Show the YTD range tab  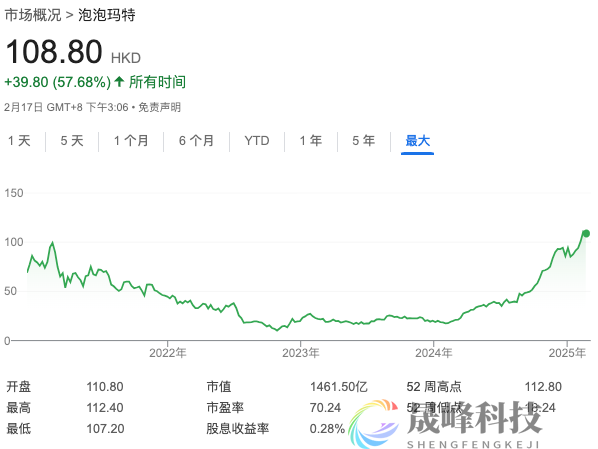point(257,141)
